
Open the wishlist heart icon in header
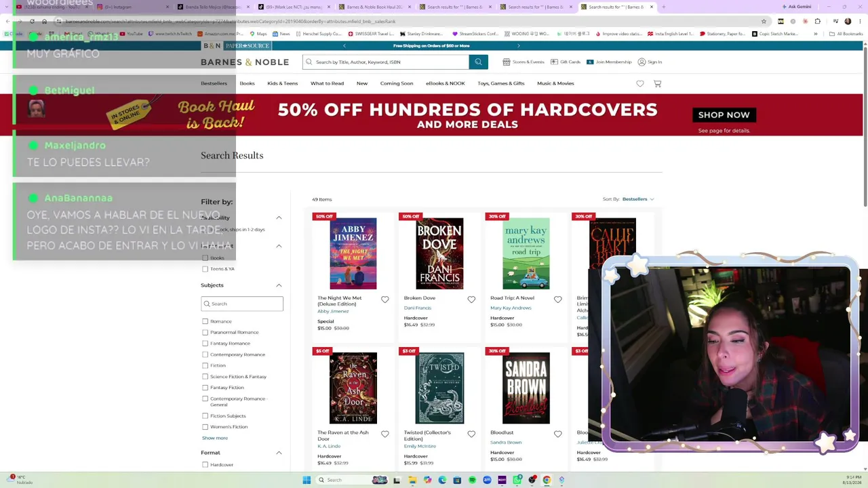tap(640, 83)
